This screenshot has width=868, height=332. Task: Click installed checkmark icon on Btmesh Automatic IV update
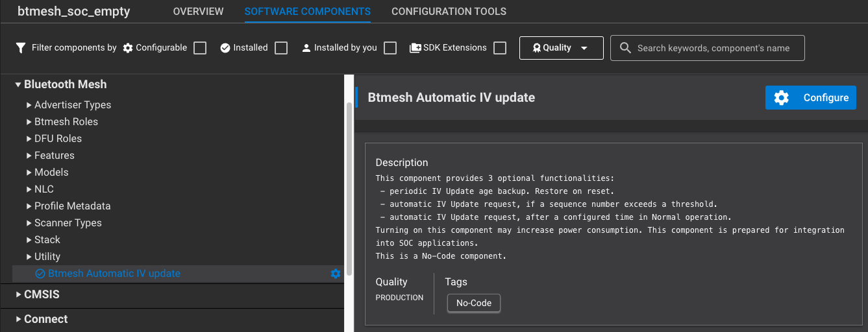click(x=40, y=274)
